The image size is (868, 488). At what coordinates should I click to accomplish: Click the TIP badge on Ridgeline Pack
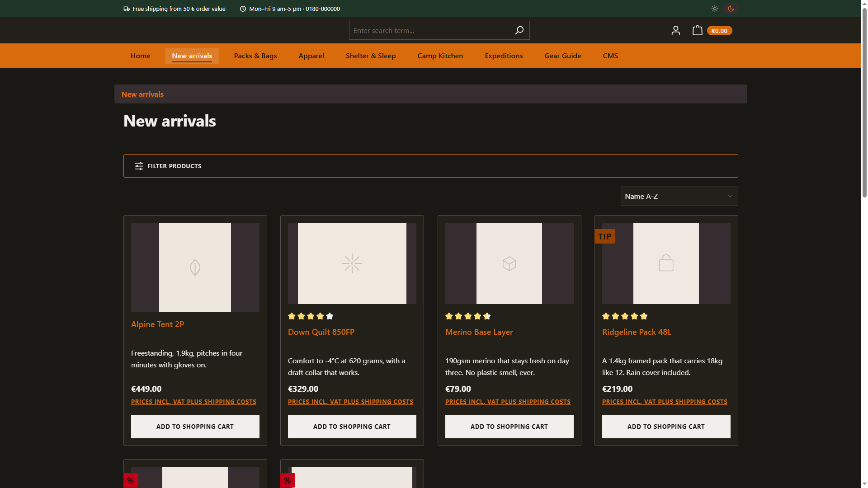(x=605, y=236)
